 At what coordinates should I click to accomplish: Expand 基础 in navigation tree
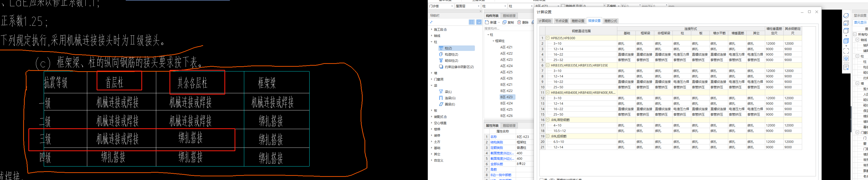coord(432,148)
